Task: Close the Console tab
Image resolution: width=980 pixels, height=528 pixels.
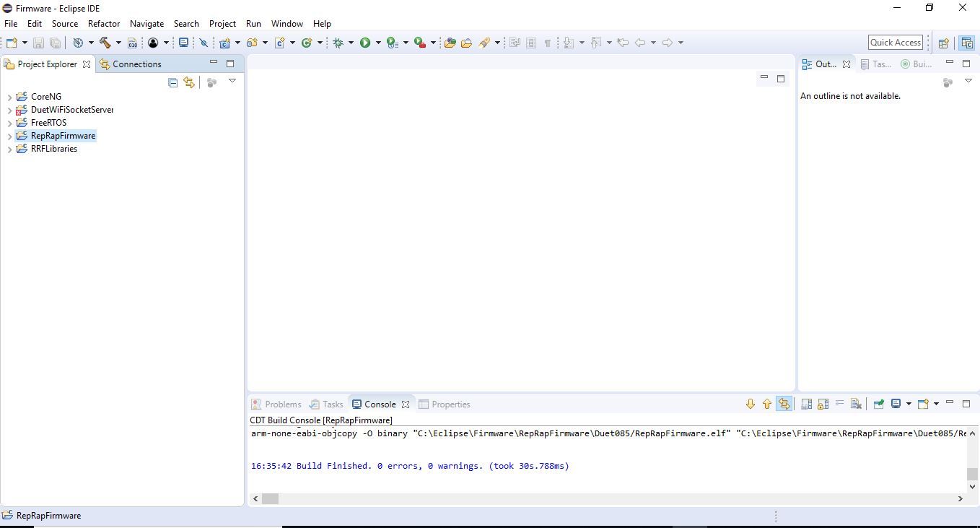Action: coord(406,404)
